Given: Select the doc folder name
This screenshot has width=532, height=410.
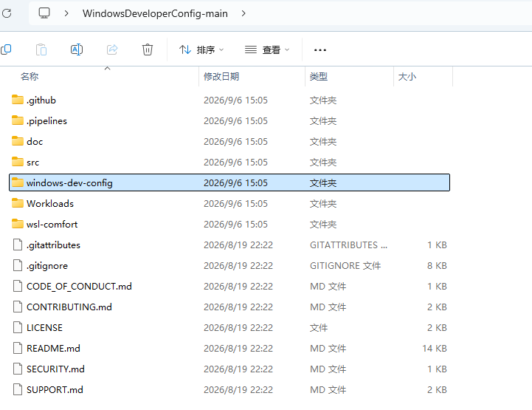Looking at the screenshot, I should [35, 141].
